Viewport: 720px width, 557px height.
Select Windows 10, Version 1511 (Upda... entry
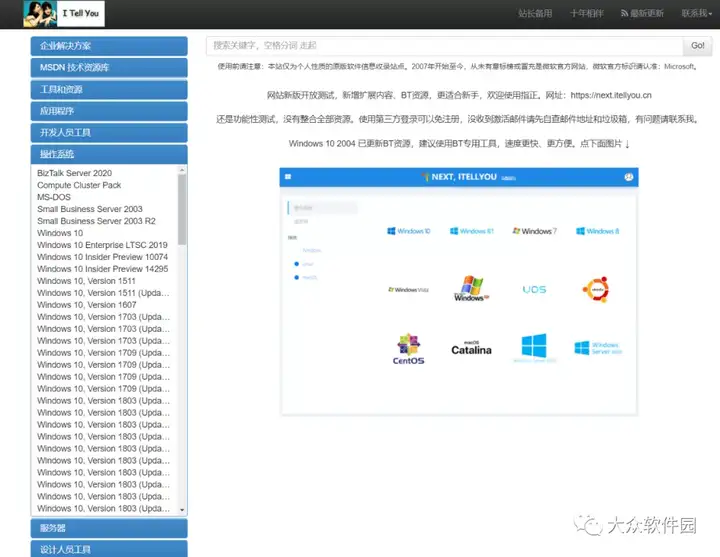pos(103,293)
